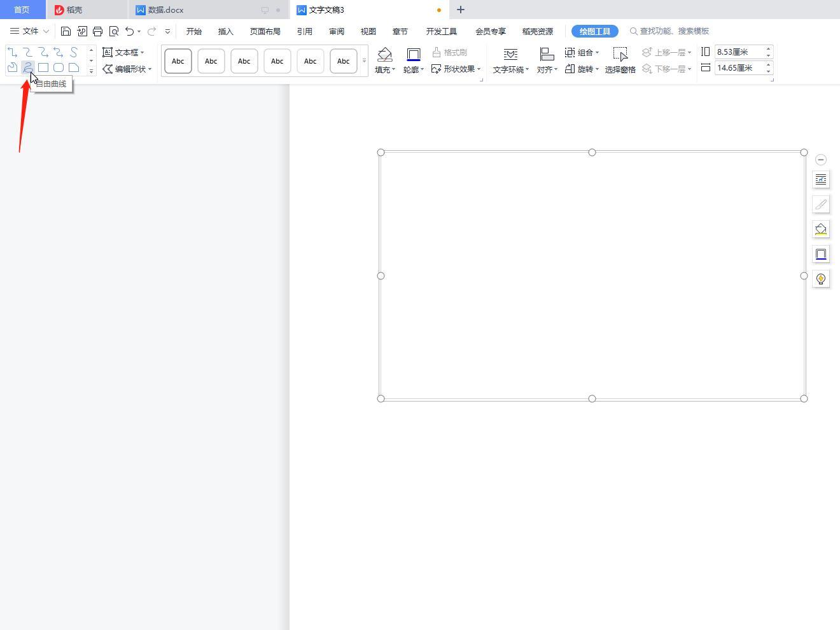This screenshot has height=630, width=840.
Task: Click the Undo arrow icon
Action: pyautogui.click(x=130, y=31)
